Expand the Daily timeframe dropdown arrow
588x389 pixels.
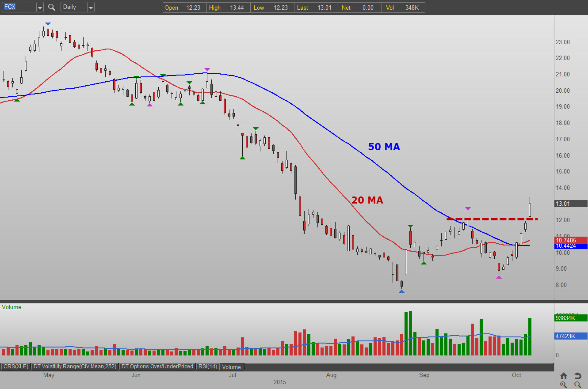[x=91, y=7]
